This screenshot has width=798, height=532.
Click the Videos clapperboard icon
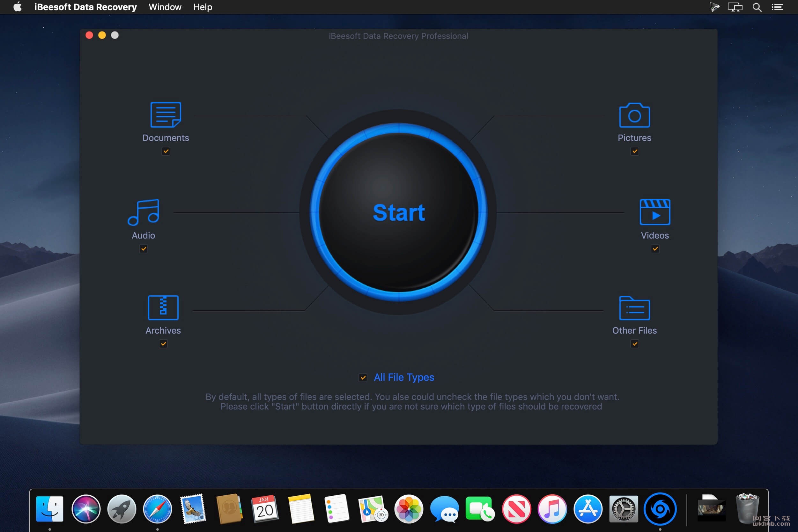tap(655, 212)
